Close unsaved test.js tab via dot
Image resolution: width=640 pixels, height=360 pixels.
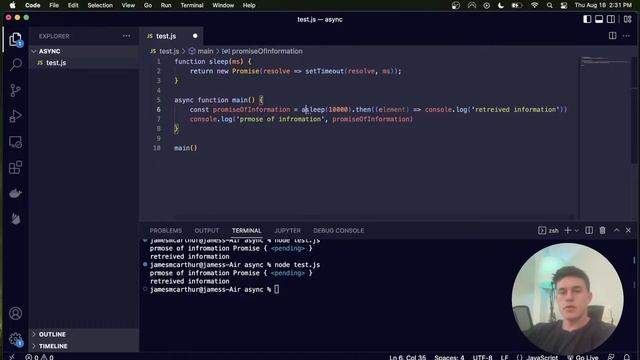pos(195,36)
